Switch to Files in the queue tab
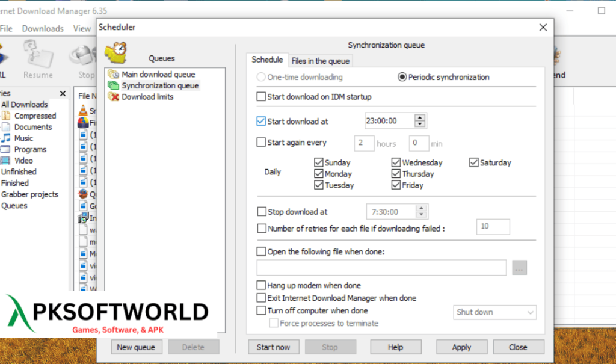This screenshot has width=616, height=364. [320, 61]
